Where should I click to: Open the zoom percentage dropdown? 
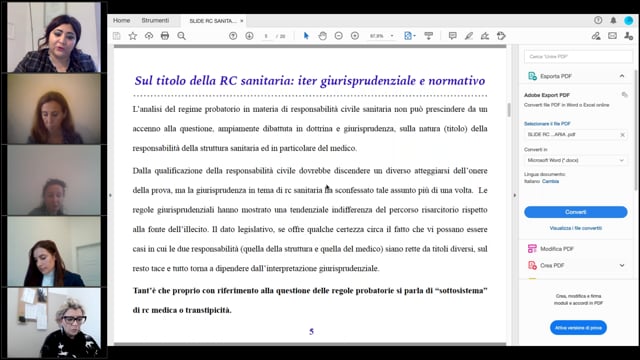click(x=392, y=36)
